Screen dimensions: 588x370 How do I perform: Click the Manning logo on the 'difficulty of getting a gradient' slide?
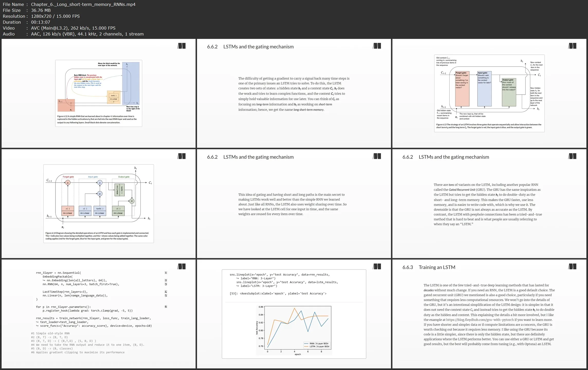377,46
